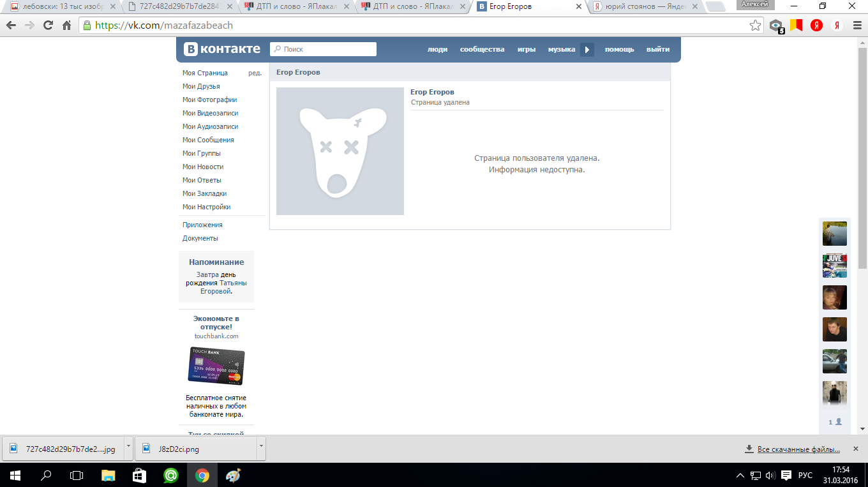Click the network icon in the system tray

(756, 475)
